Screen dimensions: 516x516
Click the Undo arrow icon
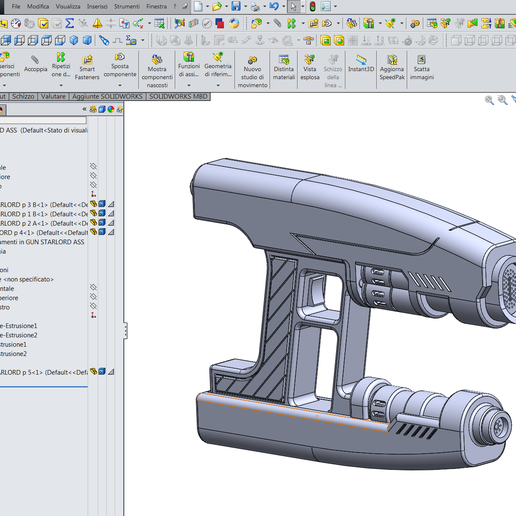[274, 6]
